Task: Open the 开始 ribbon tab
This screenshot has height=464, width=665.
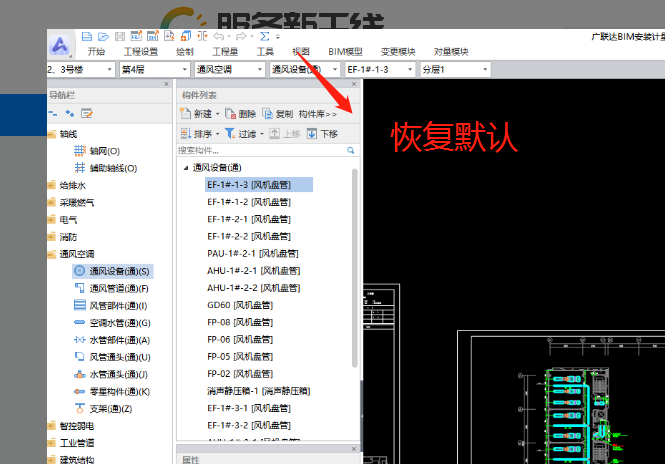Action: click(x=96, y=52)
